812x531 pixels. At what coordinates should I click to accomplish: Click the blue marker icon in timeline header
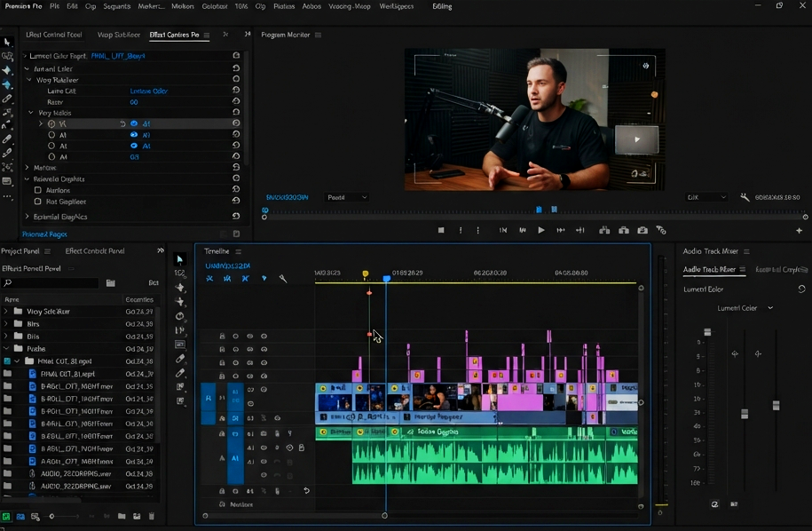[x=264, y=278]
